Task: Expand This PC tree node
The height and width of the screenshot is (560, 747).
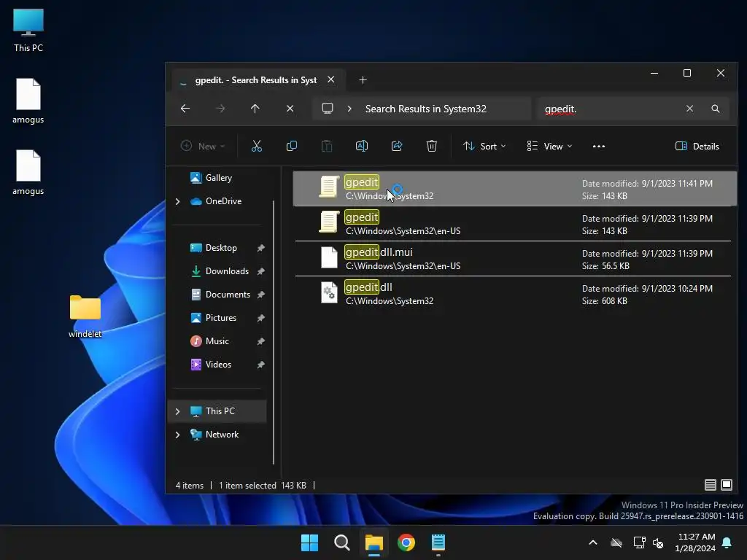Action: click(178, 411)
